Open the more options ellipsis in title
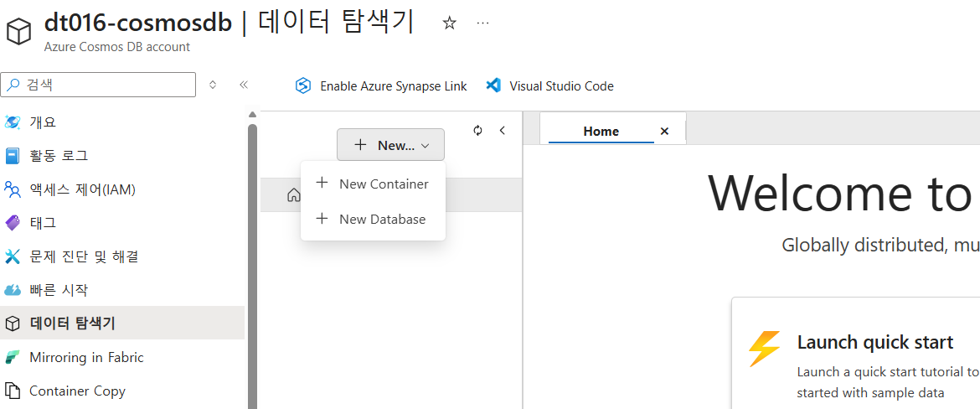 tap(482, 23)
